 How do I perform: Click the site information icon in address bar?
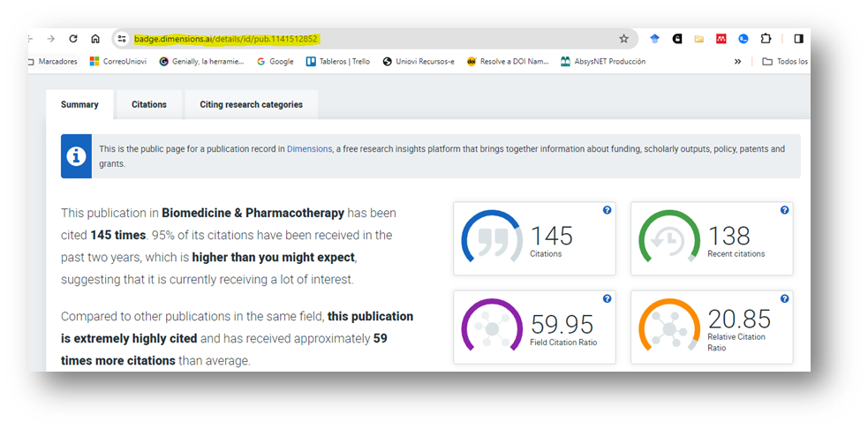(122, 39)
